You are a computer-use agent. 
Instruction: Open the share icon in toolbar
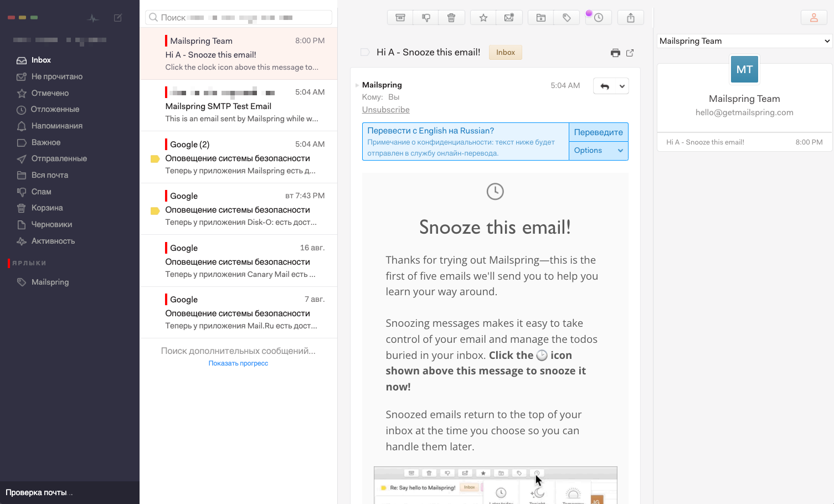click(x=631, y=18)
